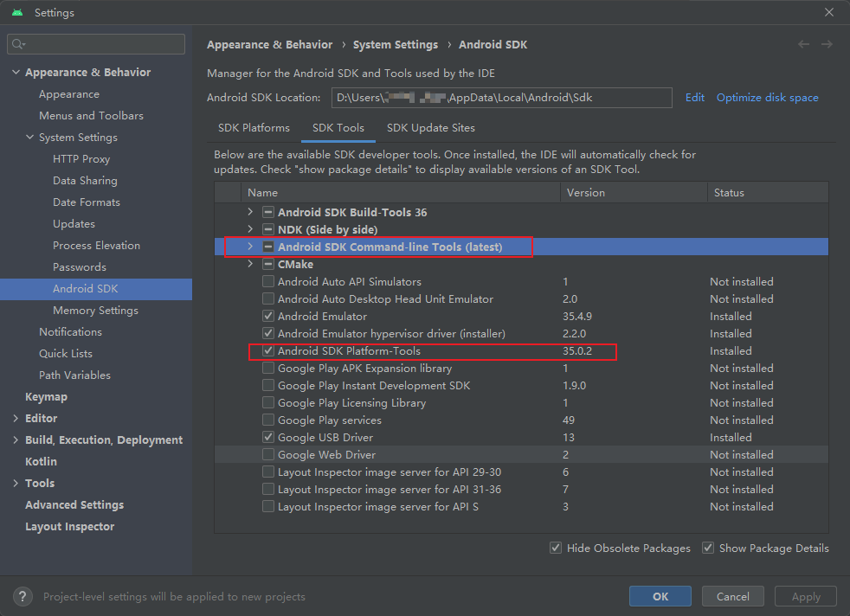Toggle Android SDK Command-line Tools checkbox
850x616 pixels.
[x=267, y=247]
